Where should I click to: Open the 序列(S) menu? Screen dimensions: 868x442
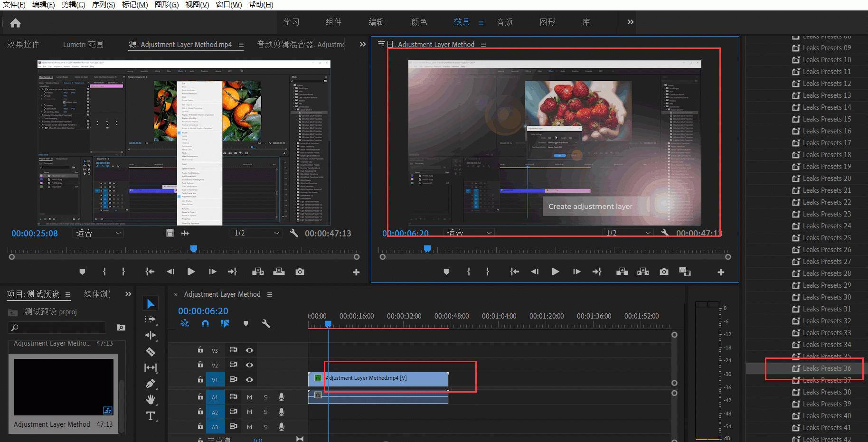(103, 5)
